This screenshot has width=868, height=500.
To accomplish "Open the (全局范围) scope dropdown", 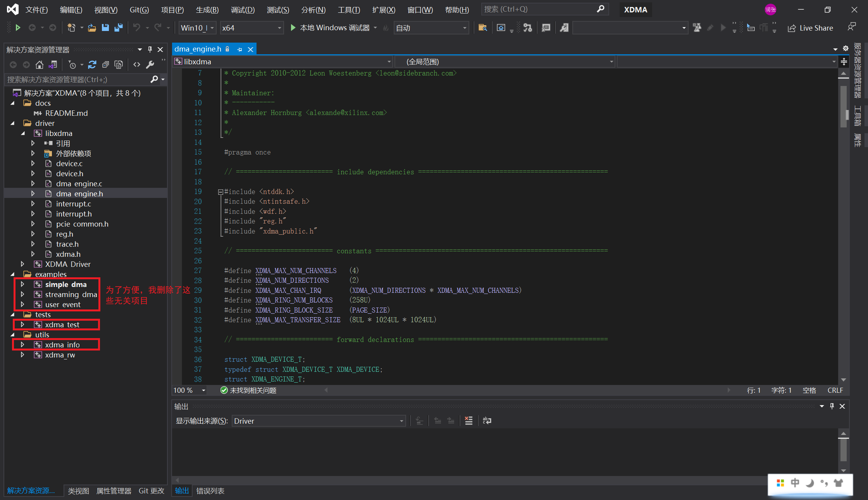I will point(505,62).
